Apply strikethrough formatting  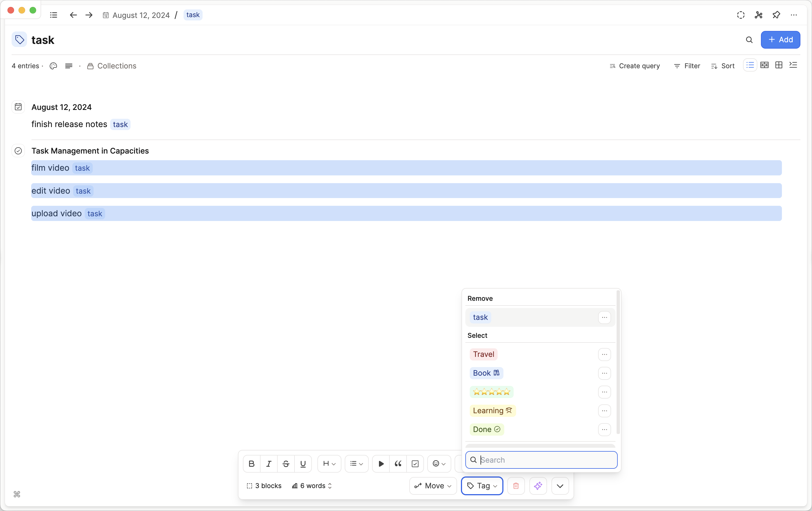[x=286, y=464]
